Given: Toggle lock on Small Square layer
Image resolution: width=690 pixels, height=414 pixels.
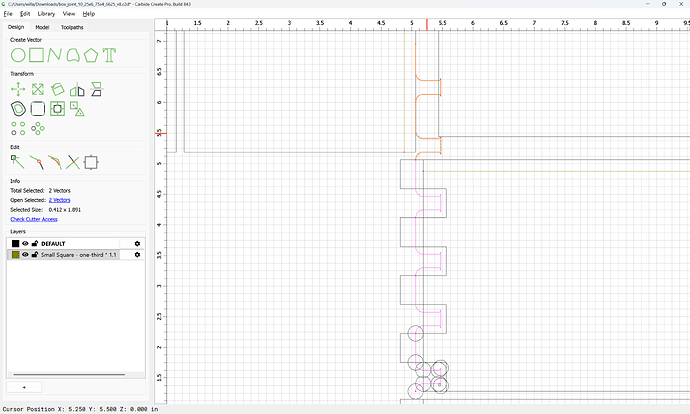Looking at the screenshot, I should tap(35, 255).
